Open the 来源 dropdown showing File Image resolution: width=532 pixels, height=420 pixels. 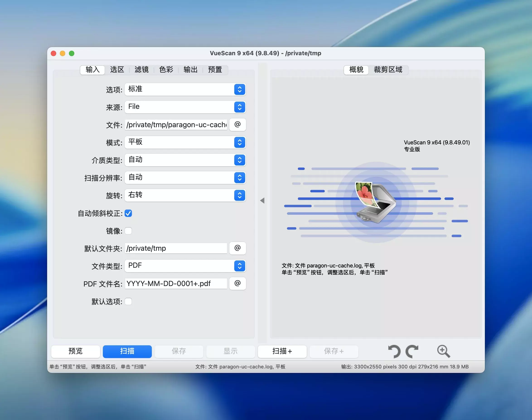pyautogui.click(x=185, y=107)
